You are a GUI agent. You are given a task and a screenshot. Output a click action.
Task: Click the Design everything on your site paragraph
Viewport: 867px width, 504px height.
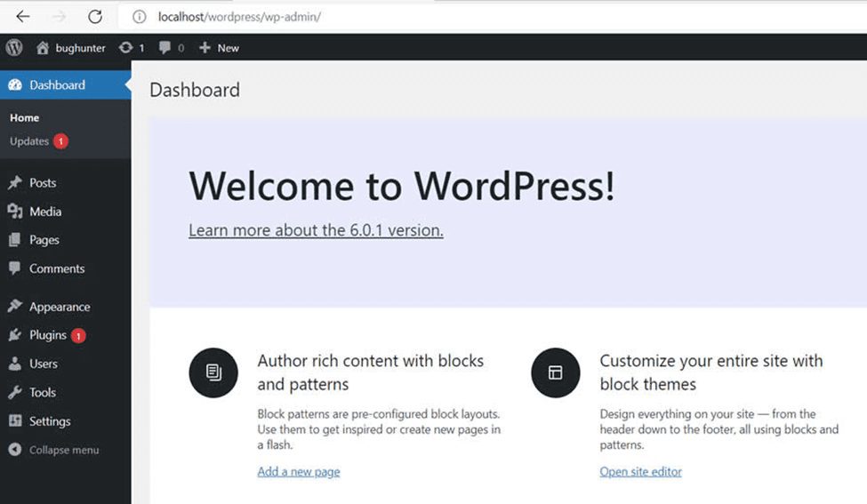point(718,429)
